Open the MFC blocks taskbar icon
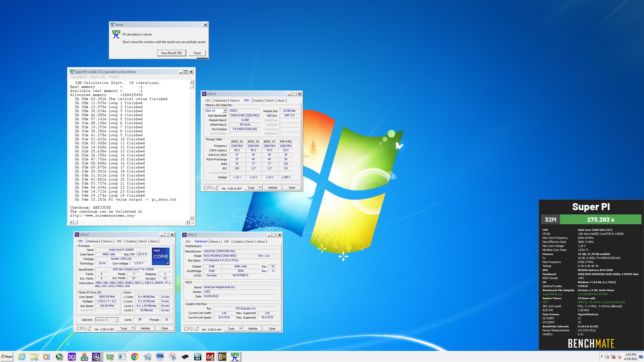The height and width of the screenshot is (362, 644). pos(84,356)
